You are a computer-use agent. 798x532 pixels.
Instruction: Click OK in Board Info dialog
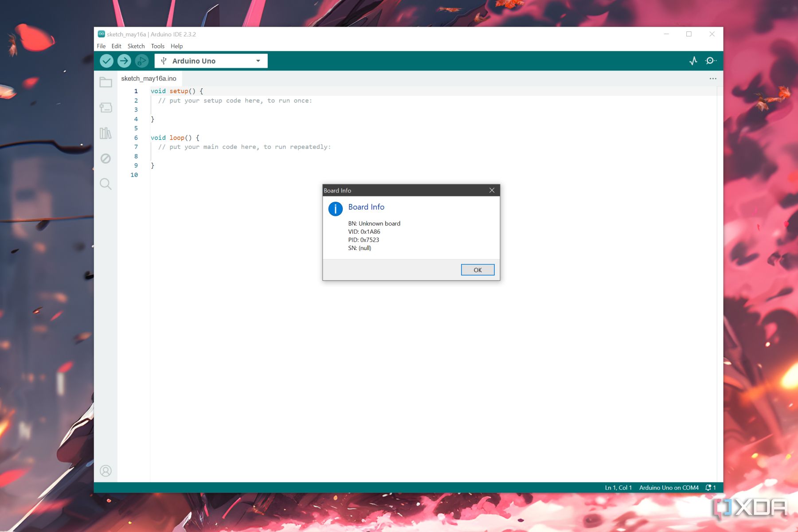click(x=477, y=270)
